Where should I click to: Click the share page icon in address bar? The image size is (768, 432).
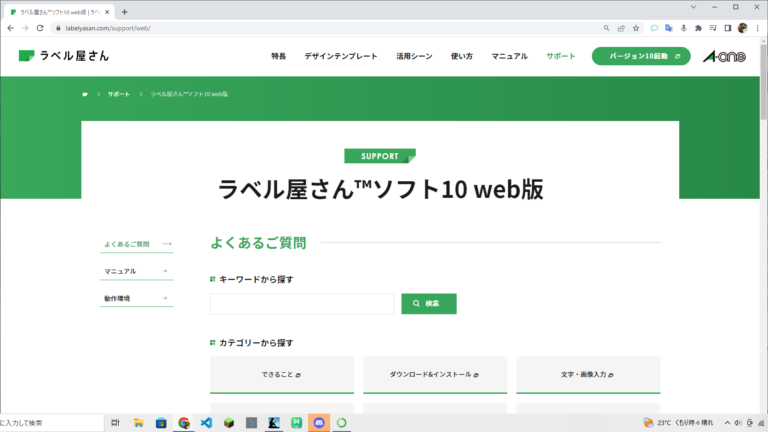click(620, 28)
